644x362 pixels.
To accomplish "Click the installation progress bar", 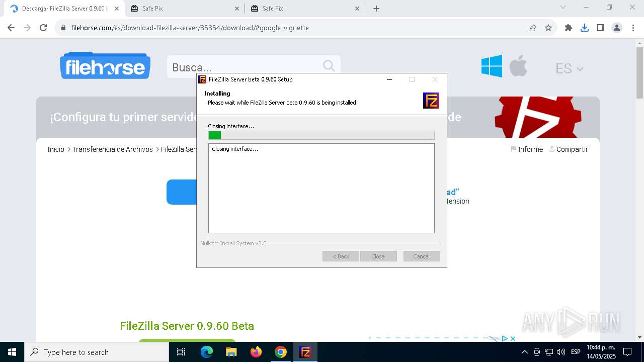I will [321, 135].
